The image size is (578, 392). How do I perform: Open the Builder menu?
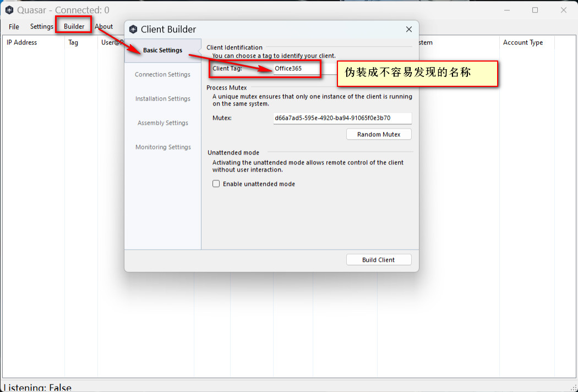tap(74, 26)
